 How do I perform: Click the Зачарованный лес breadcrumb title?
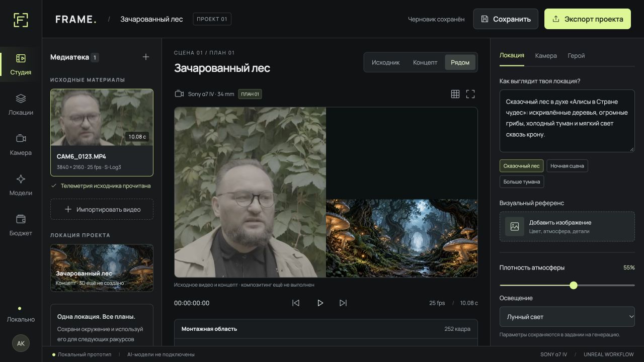coord(151,19)
